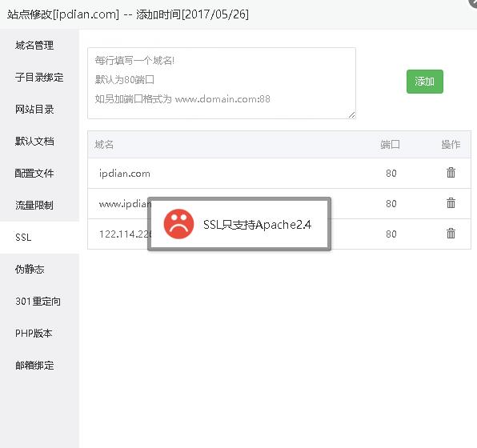Click the green 添加 button
This screenshot has width=477, height=448.
425,82
